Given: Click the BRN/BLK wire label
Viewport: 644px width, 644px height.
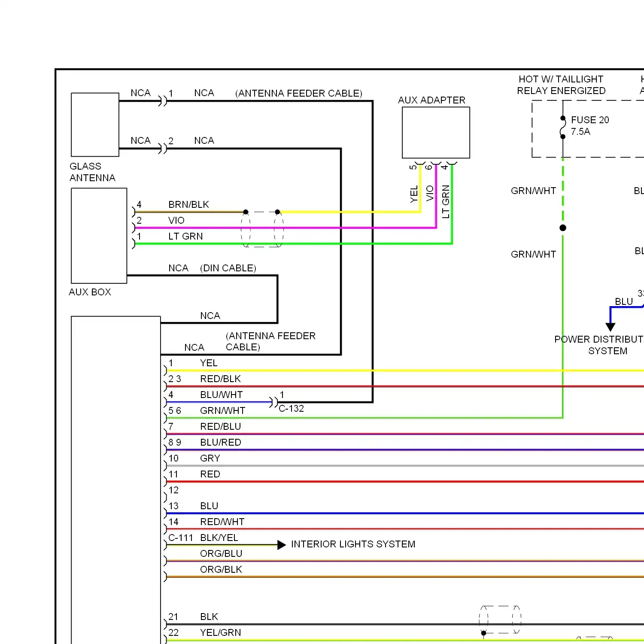Looking at the screenshot, I should [188, 204].
